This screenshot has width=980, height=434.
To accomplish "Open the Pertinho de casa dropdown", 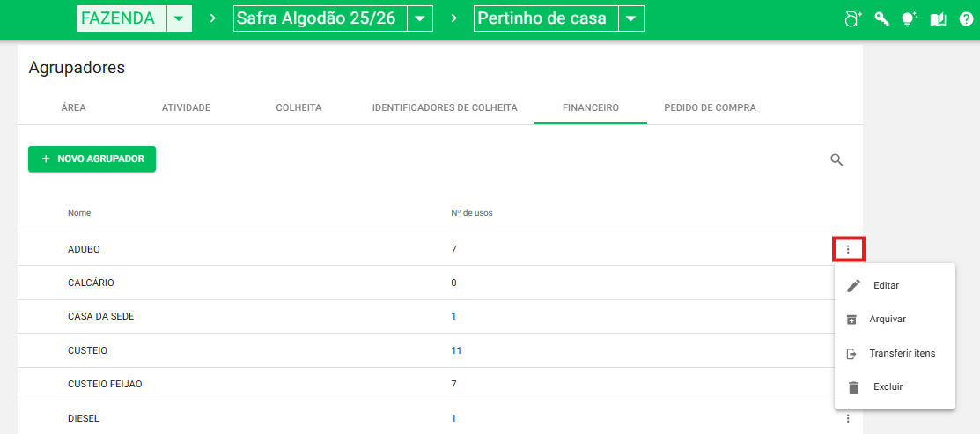I will [x=630, y=18].
